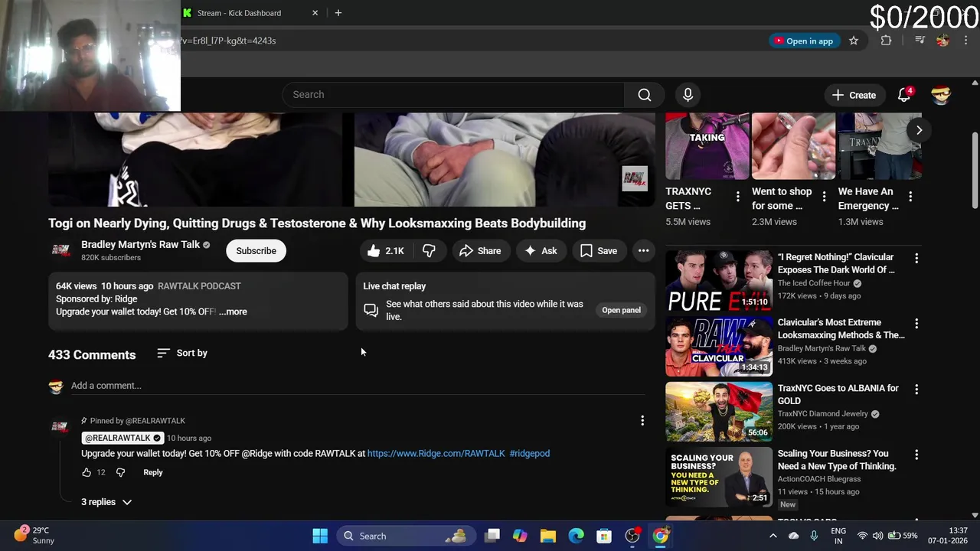Click the Ask sparkle button
Image resolution: width=980 pixels, height=551 pixels.
tap(541, 251)
